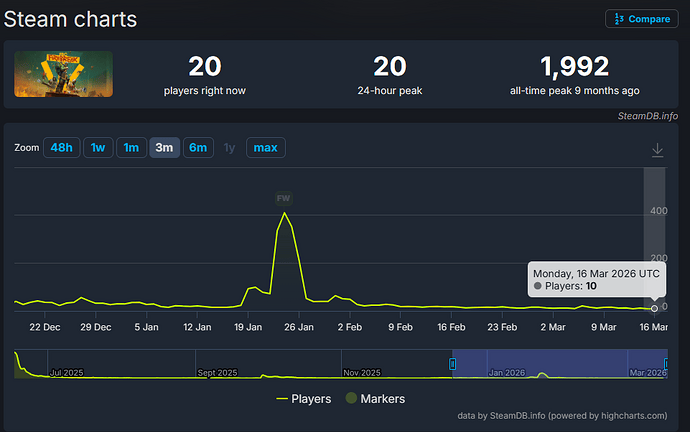
Task: Click the greyed-out 1y zoom option
Action: pos(230,148)
